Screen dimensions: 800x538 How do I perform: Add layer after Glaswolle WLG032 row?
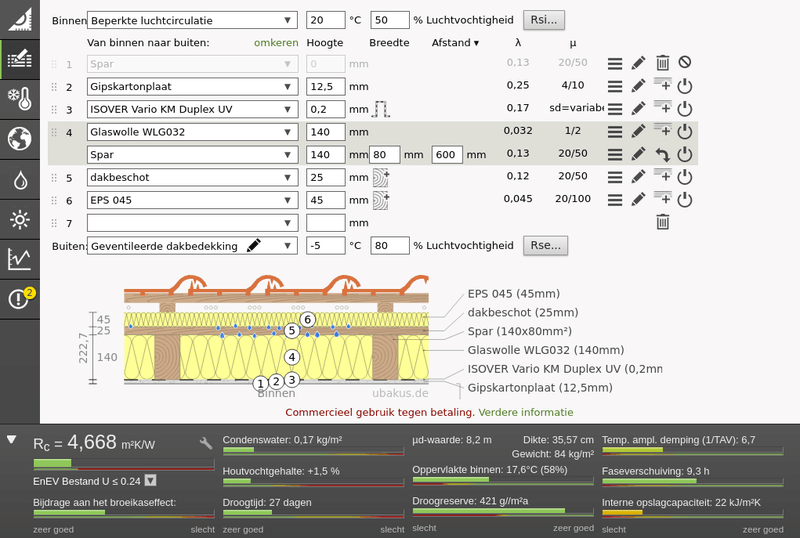pos(662,130)
